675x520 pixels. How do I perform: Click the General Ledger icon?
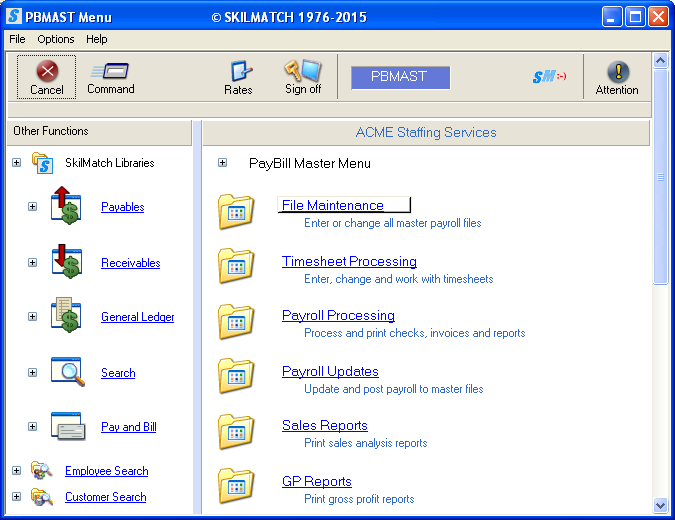(x=66, y=316)
